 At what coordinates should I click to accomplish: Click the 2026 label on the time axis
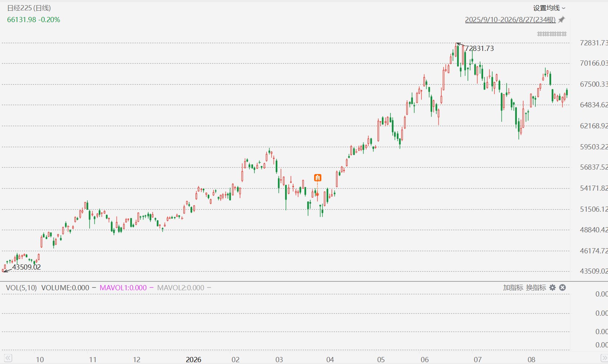click(x=194, y=360)
